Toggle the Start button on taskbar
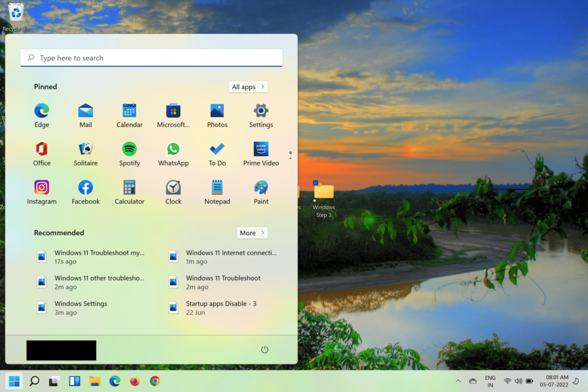Image resolution: width=588 pixels, height=392 pixels. 14,381
